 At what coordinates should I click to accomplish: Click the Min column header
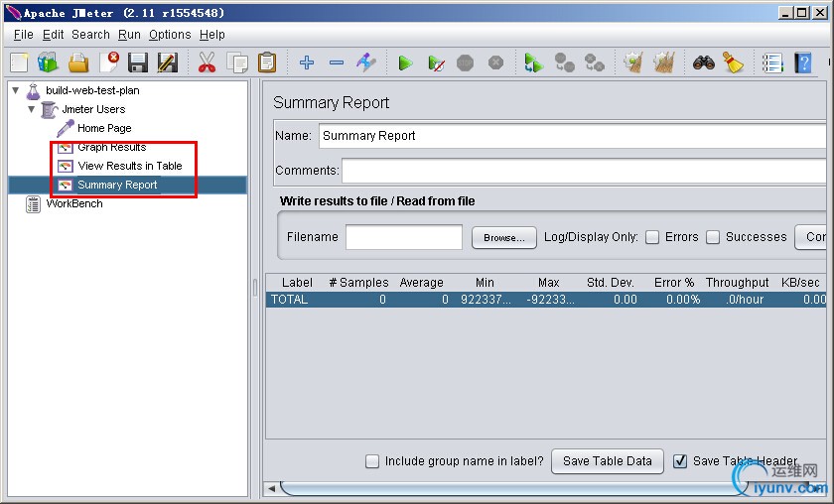(485, 283)
